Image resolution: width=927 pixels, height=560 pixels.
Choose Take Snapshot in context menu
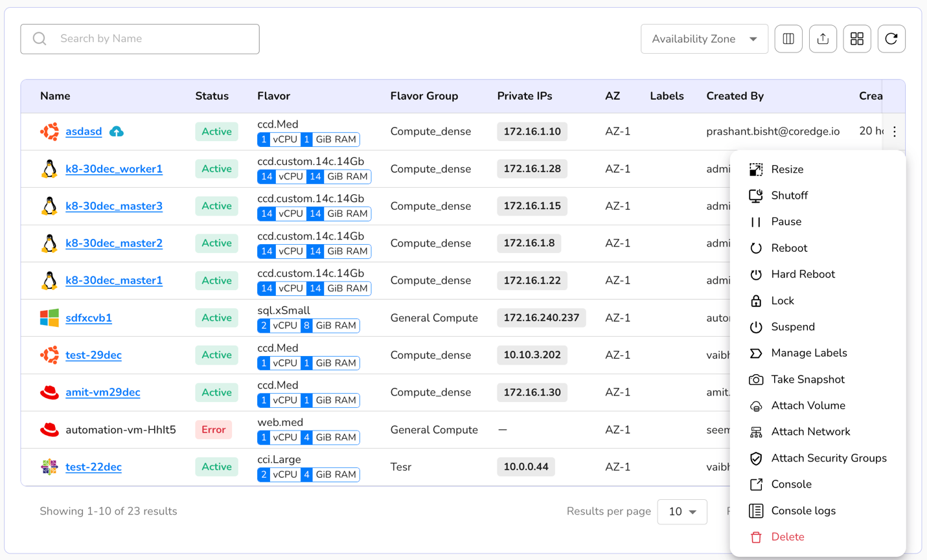tap(807, 379)
